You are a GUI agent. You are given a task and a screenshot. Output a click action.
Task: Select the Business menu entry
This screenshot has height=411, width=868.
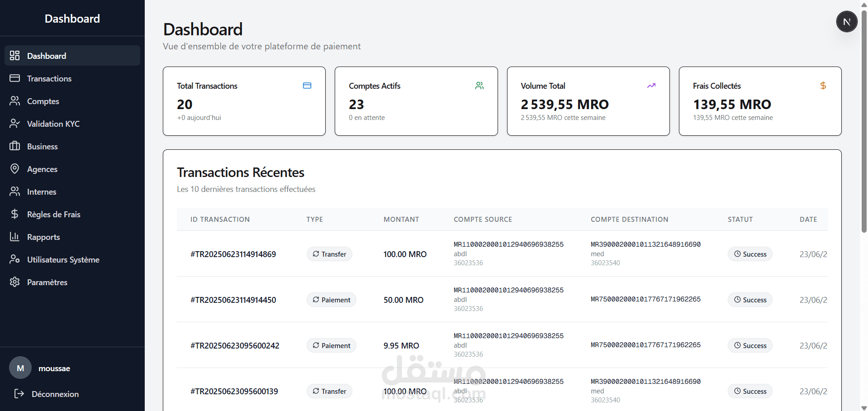coord(72,146)
